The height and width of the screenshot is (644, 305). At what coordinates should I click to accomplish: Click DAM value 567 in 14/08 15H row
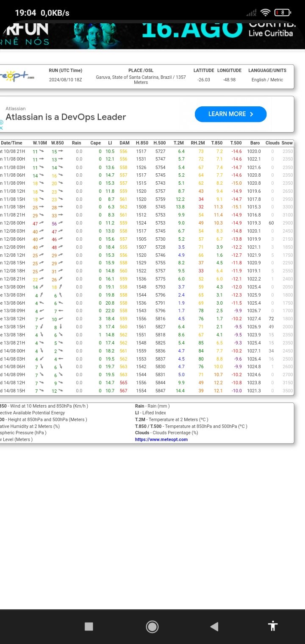click(x=123, y=391)
